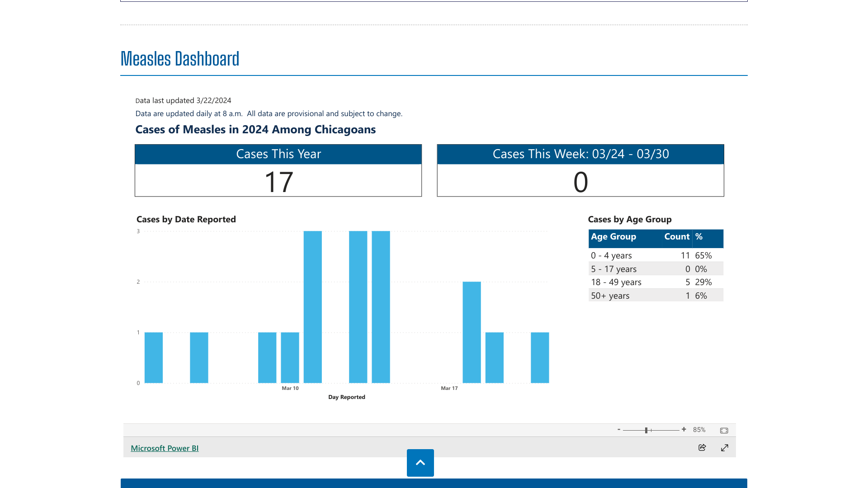The image size is (868, 488).
Task: Click the zoom in plus button
Action: tap(684, 430)
